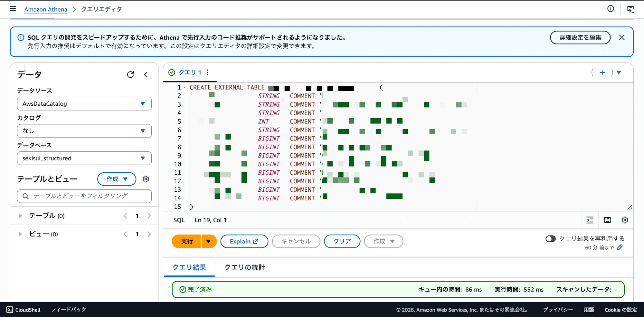Dismiss the type-ahead suggestion banner
The height and width of the screenshot is (317, 644).
622,37
